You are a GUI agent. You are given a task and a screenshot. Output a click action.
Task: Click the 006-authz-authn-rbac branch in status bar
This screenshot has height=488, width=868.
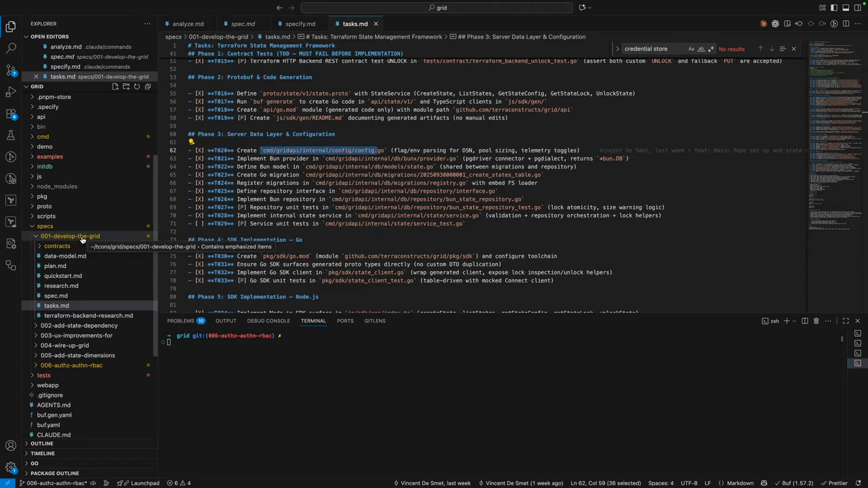point(53,483)
